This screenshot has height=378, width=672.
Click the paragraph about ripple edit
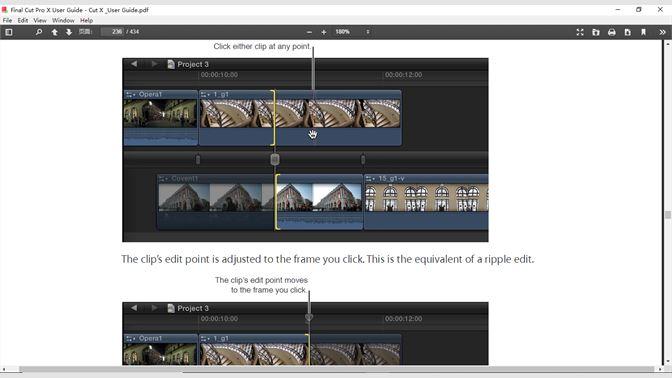(x=327, y=259)
